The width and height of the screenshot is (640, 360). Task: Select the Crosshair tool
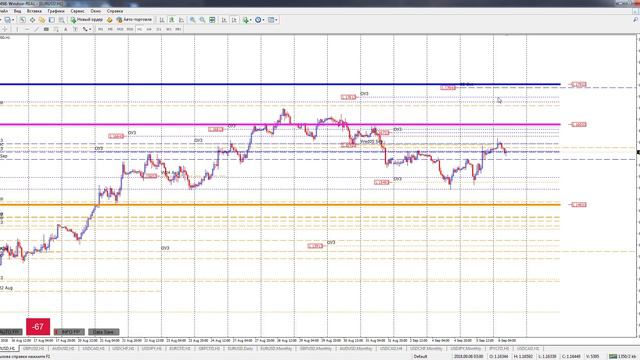coord(5,29)
